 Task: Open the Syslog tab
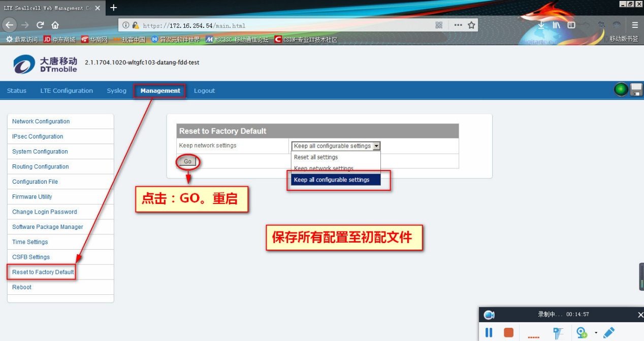(116, 91)
